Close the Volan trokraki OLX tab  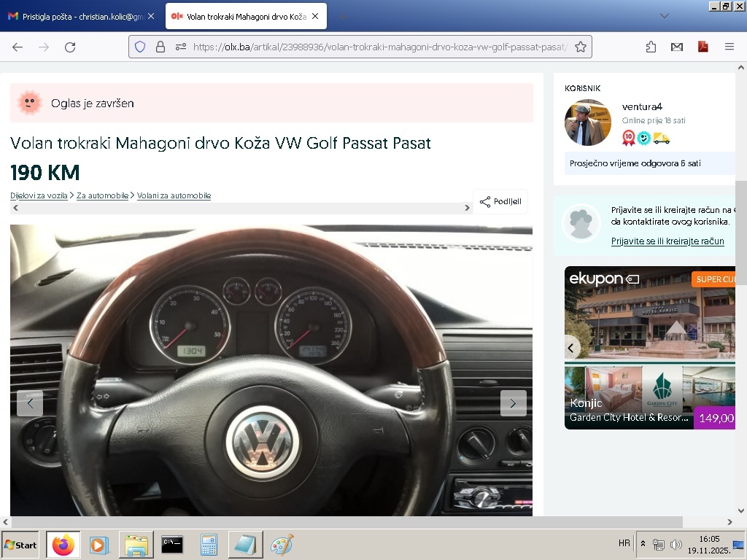click(x=315, y=16)
